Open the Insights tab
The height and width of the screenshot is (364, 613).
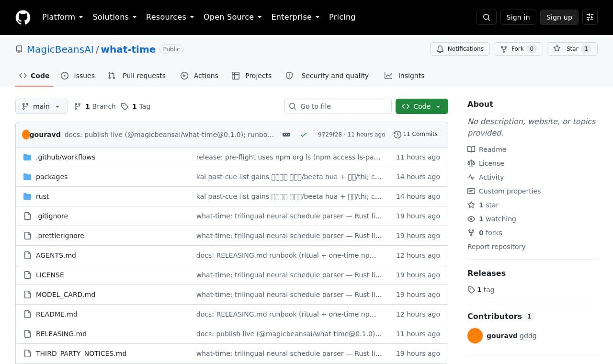point(405,76)
